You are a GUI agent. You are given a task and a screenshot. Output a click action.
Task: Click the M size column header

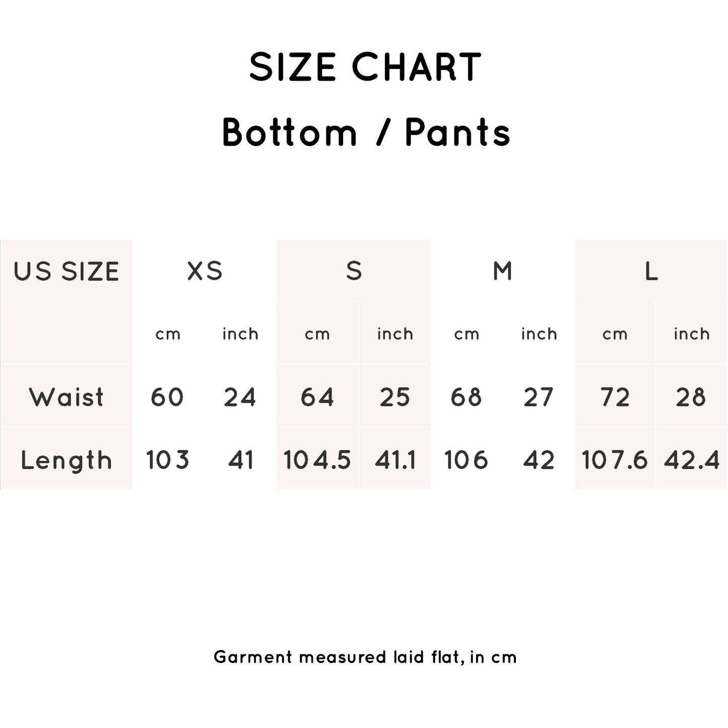[x=502, y=271]
